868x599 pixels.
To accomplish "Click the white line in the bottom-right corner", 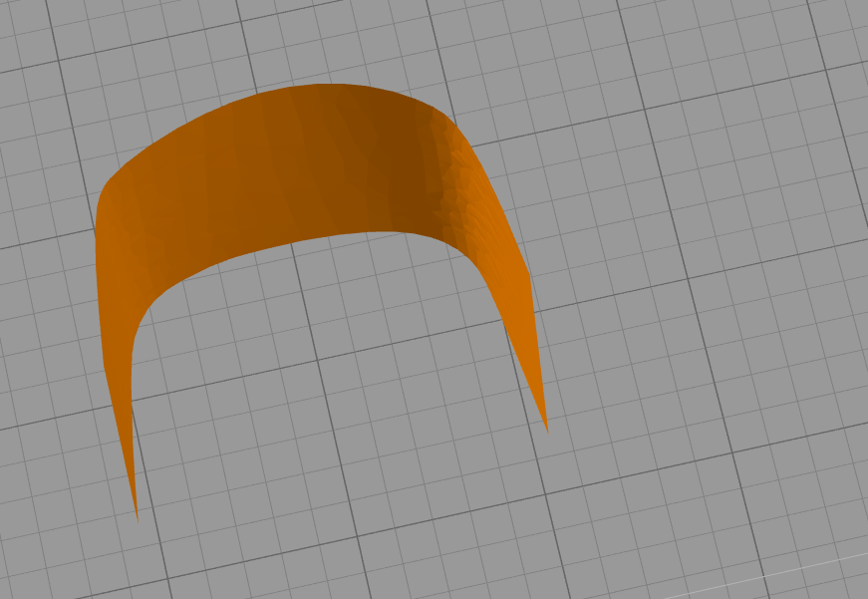I will click(x=817, y=567).
